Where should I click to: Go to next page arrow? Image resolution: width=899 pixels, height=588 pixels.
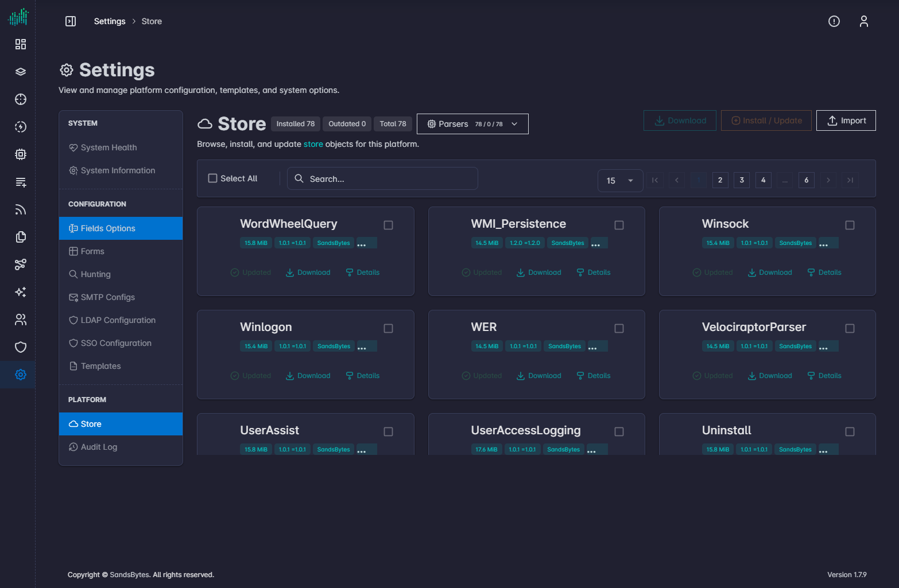click(828, 180)
